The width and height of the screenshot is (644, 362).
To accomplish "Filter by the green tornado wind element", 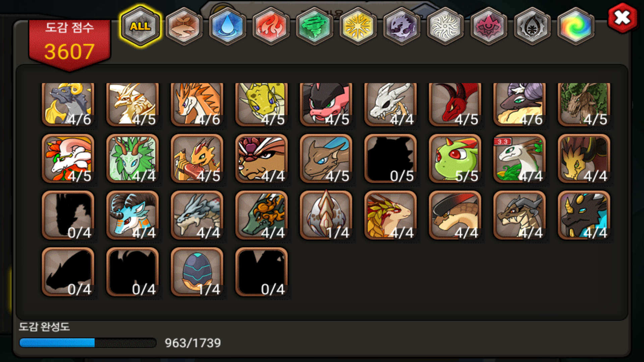I will pyautogui.click(x=314, y=26).
